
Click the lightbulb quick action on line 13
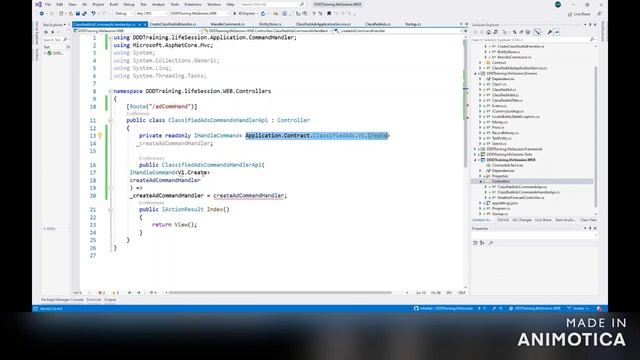pyautogui.click(x=100, y=136)
